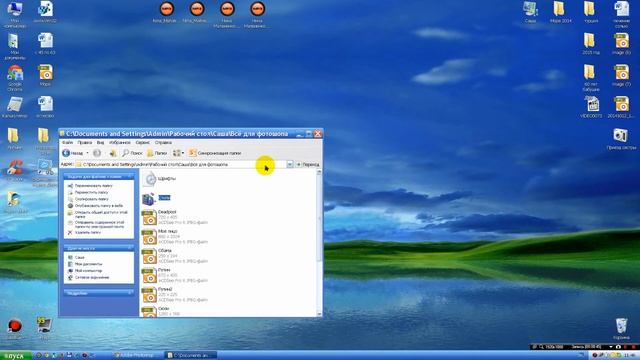This screenshot has height=360, width=640.
Task: Collapse the Другие места panel
Action: coord(99,248)
